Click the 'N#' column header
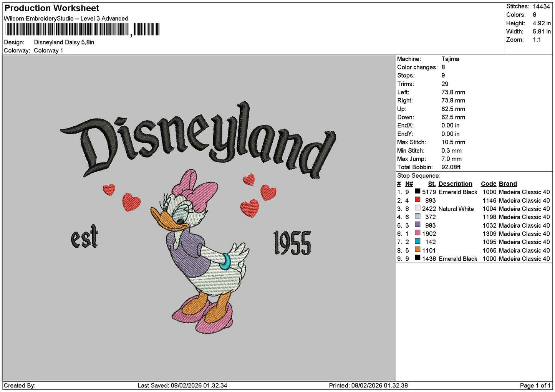 pyautogui.click(x=409, y=184)
